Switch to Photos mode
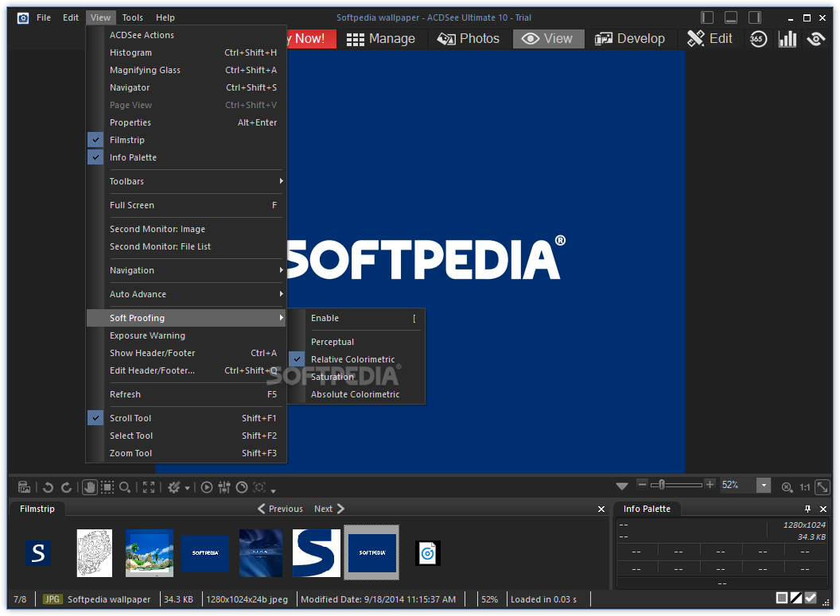 [x=469, y=38]
